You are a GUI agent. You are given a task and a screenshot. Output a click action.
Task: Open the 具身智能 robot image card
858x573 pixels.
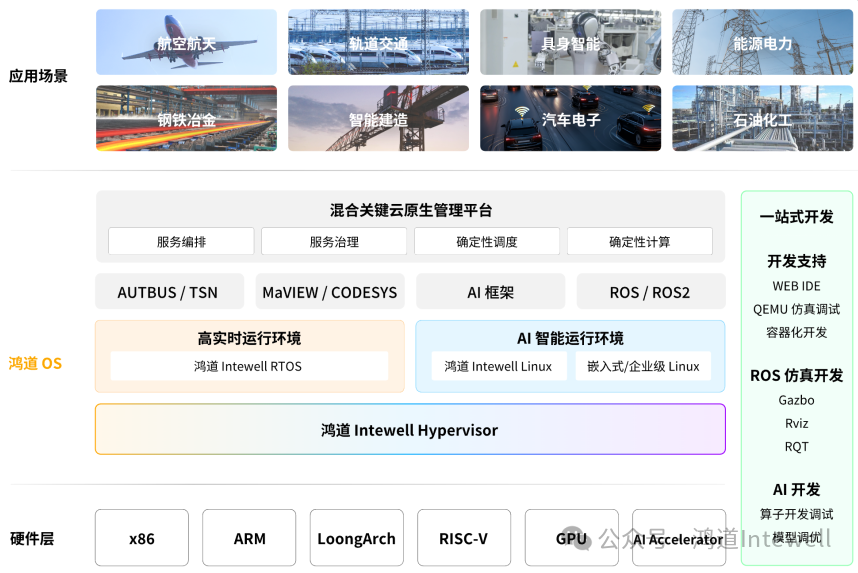pyautogui.click(x=571, y=42)
